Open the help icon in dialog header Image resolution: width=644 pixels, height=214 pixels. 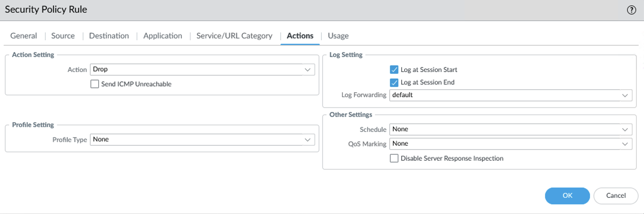(x=631, y=10)
